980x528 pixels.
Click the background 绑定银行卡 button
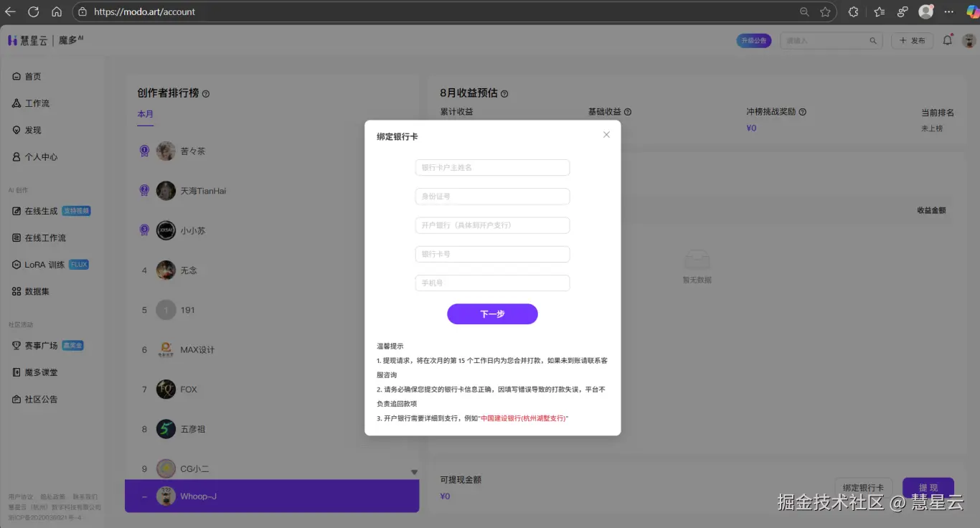point(863,488)
